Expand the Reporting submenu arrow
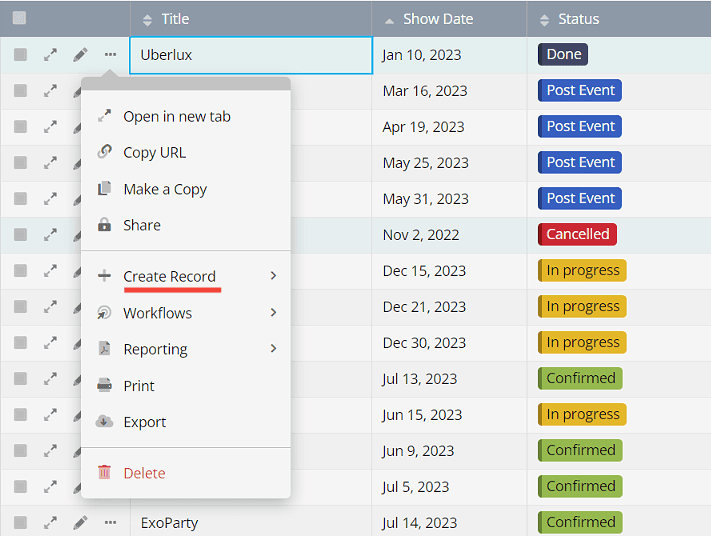The image size is (711, 536). (273, 349)
